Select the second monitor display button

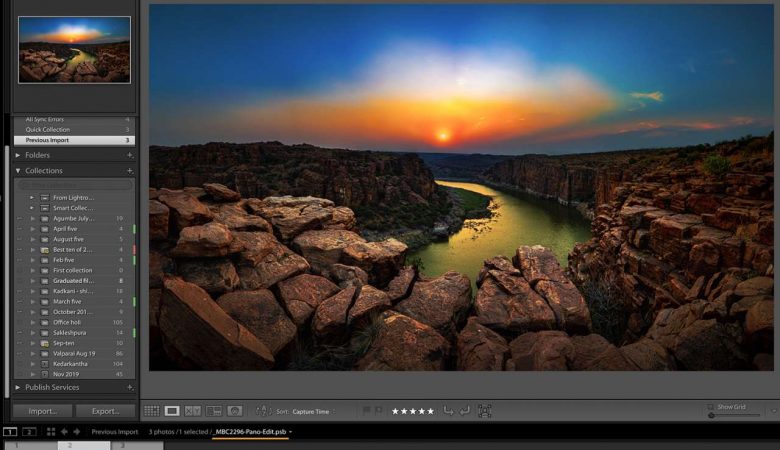click(29, 432)
